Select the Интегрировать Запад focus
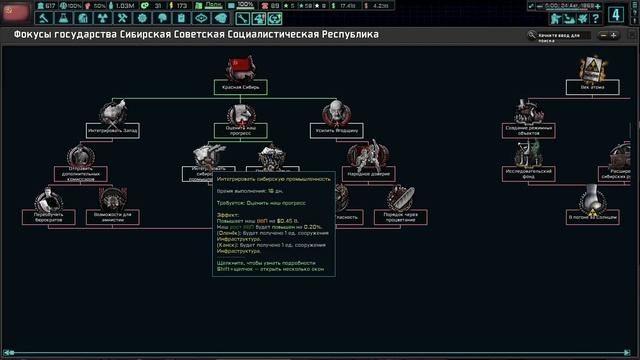This screenshot has width=640, height=360. [x=113, y=120]
